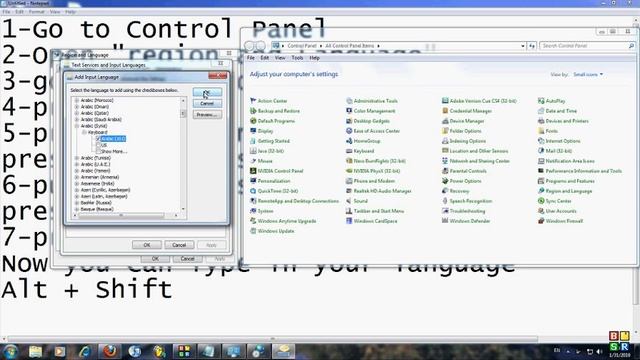Open Backup and Restore item

275,111
